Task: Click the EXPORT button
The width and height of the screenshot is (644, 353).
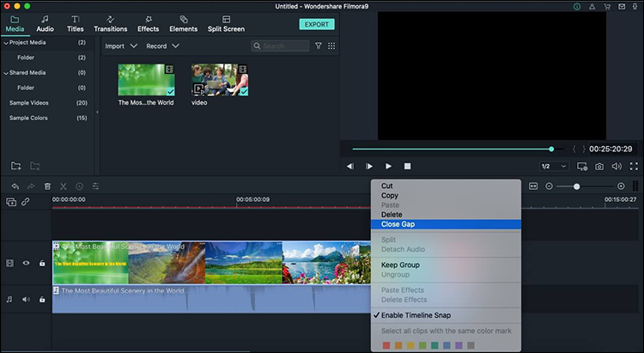Action: click(x=317, y=24)
